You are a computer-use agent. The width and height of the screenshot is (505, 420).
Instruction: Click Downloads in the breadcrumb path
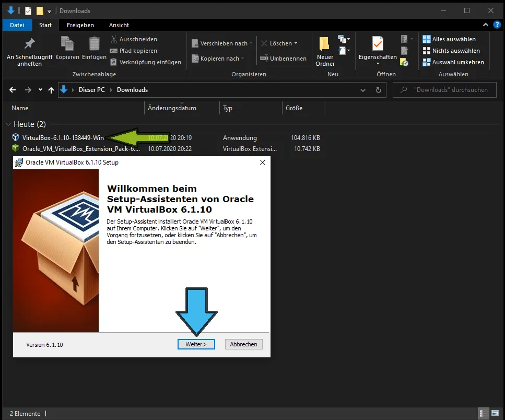click(132, 90)
